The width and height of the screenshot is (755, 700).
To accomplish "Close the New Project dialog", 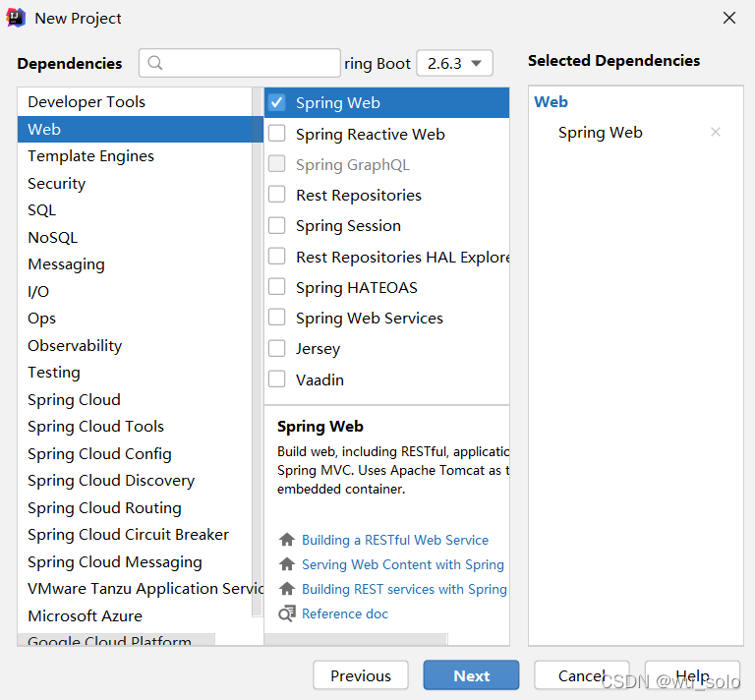I will pyautogui.click(x=729, y=18).
